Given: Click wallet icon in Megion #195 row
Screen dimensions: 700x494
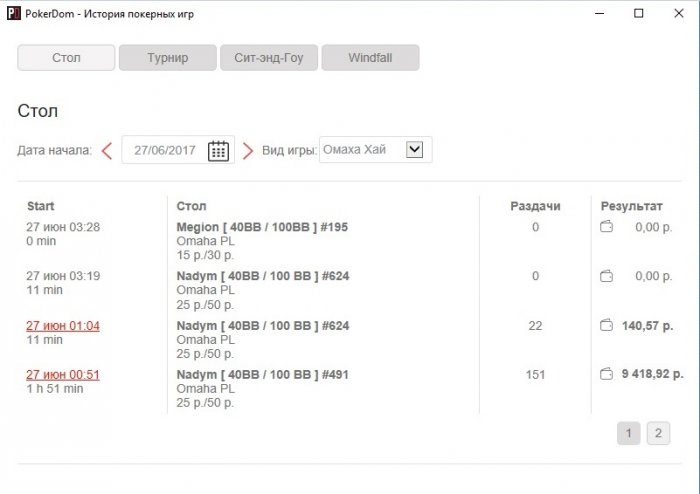Looking at the screenshot, I should tap(606, 227).
